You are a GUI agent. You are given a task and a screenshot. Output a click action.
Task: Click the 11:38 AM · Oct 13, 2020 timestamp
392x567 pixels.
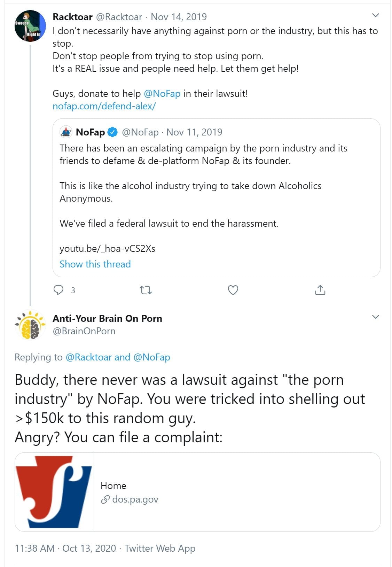pos(65,548)
